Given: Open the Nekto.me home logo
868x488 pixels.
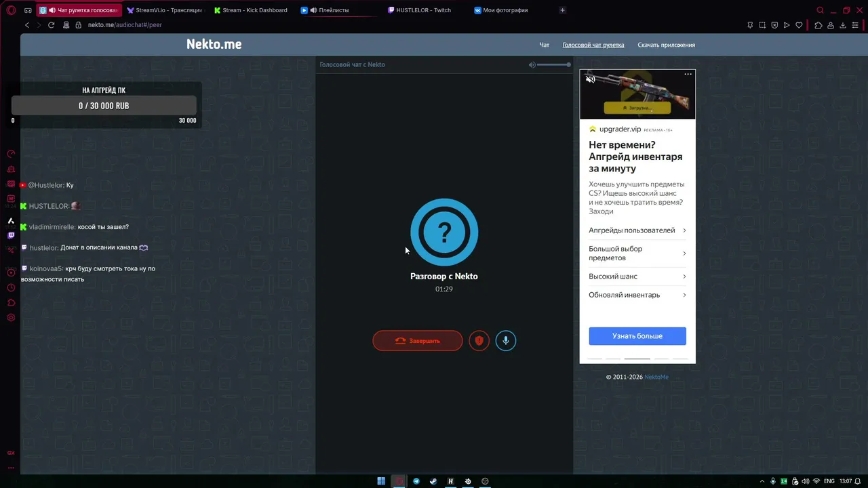Looking at the screenshot, I should [214, 45].
